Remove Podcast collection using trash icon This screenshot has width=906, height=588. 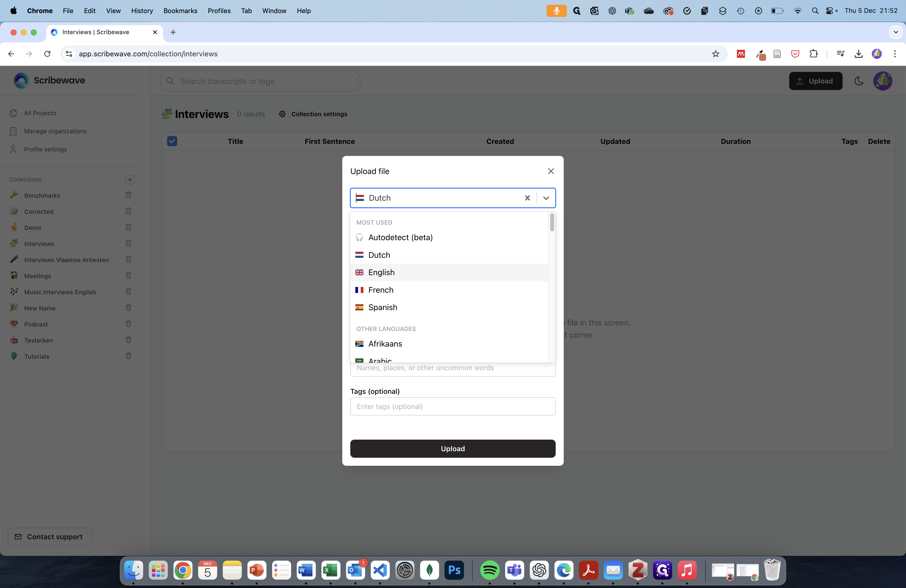128,324
